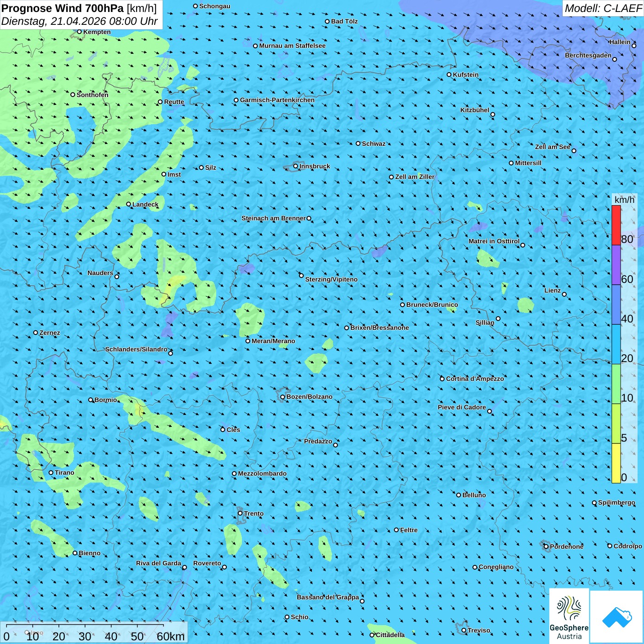The height and width of the screenshot is (644, 644).
Task: Click the 'Schongau' label
Action: pyautogui.click(x=215, y=6)
